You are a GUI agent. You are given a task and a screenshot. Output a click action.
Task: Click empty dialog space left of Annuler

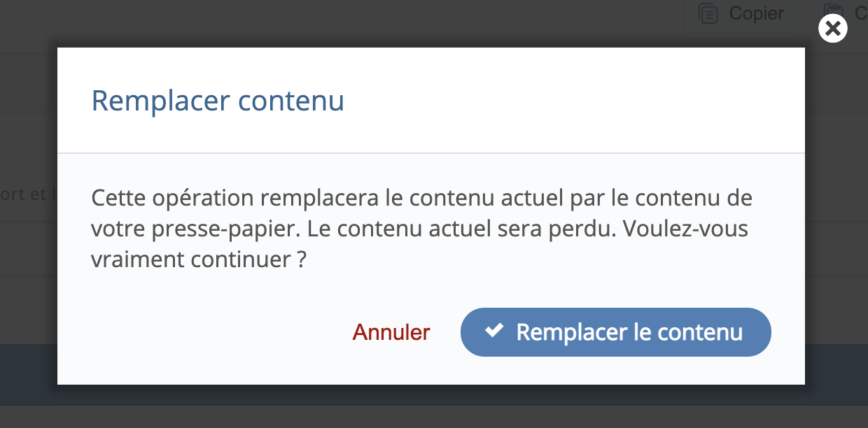(210, 332)
